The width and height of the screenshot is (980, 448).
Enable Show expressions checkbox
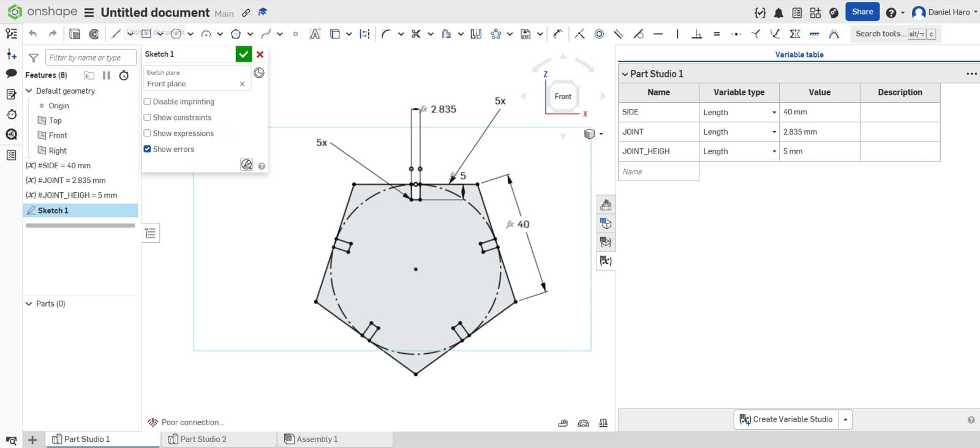pos(147,133)
